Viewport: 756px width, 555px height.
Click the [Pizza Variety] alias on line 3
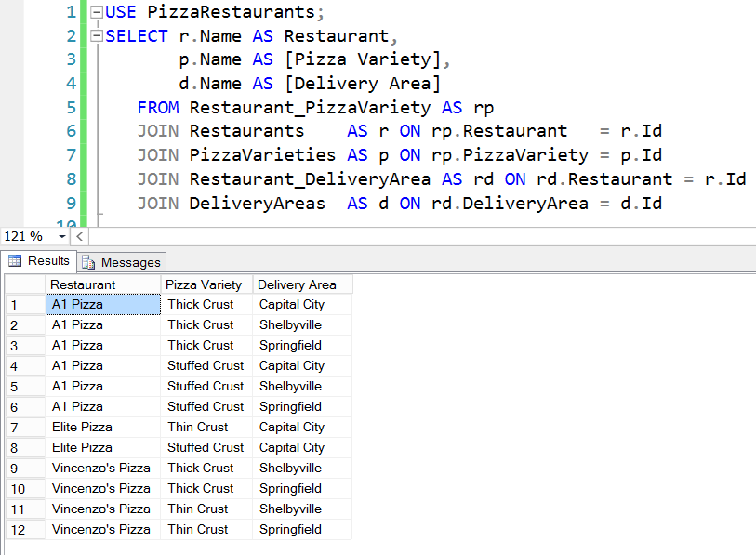click(363, 59)
